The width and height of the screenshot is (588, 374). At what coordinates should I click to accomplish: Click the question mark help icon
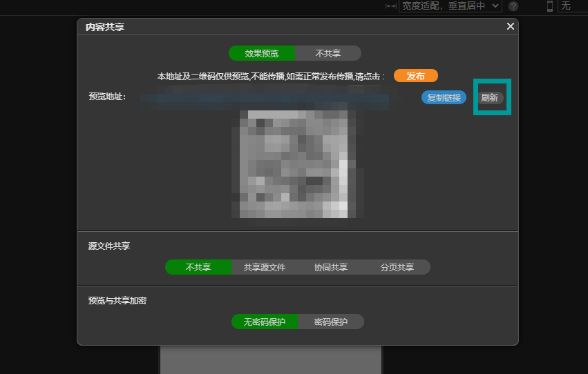[x=513, y=6]
